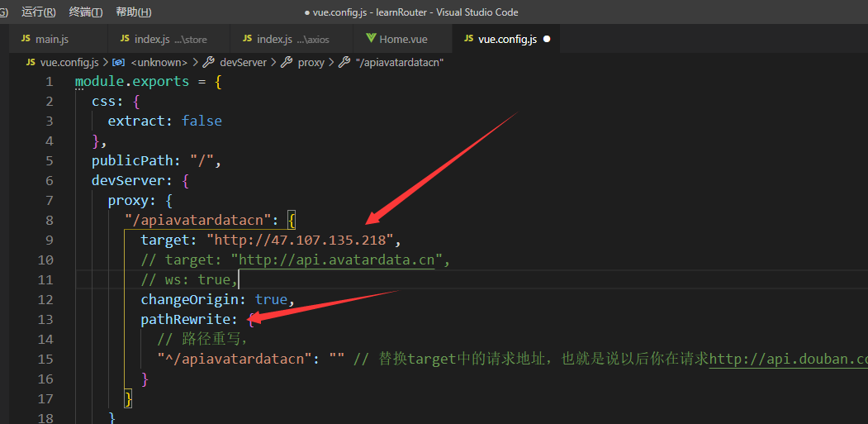
Task: Click the JS file icon in the breadcrumb
Action: point(31,63)
